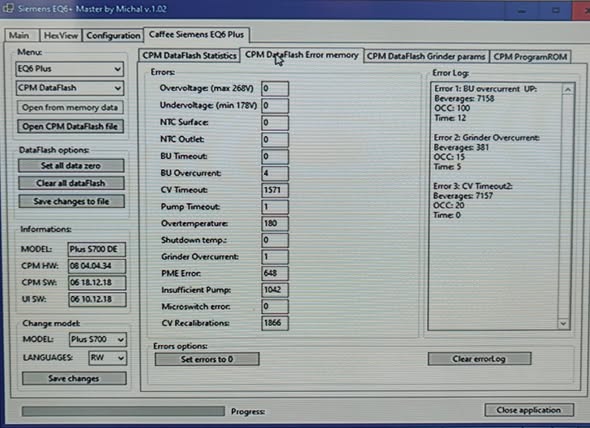Screen dimensions: 590x428
Task: Click the CPM HW version field
Action: click(x=97, y=266)
